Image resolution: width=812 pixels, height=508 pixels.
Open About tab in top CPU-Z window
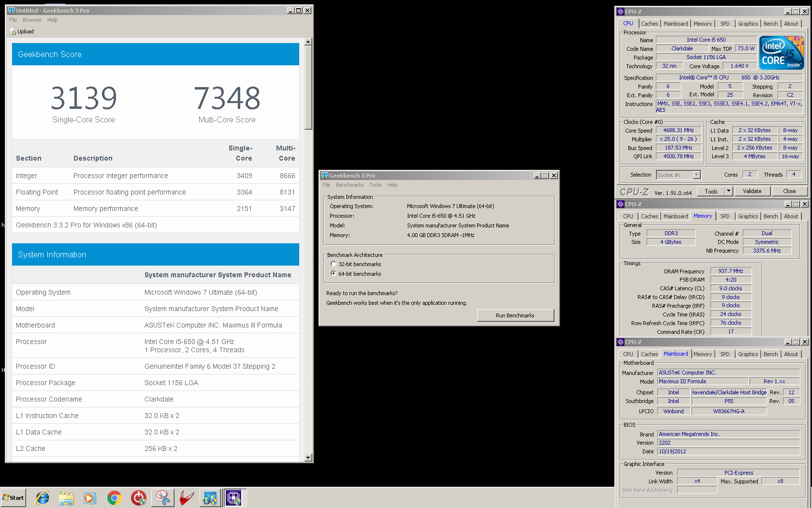click(791, 24)
